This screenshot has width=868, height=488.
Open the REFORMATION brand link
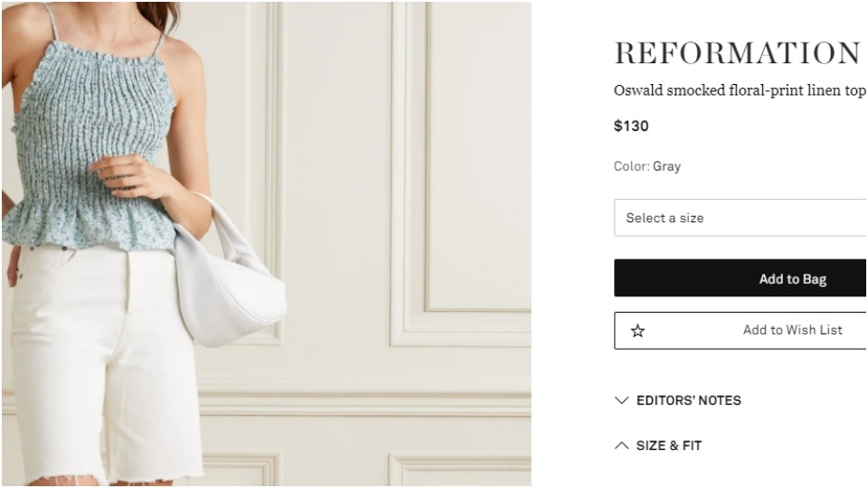(737, 53)
